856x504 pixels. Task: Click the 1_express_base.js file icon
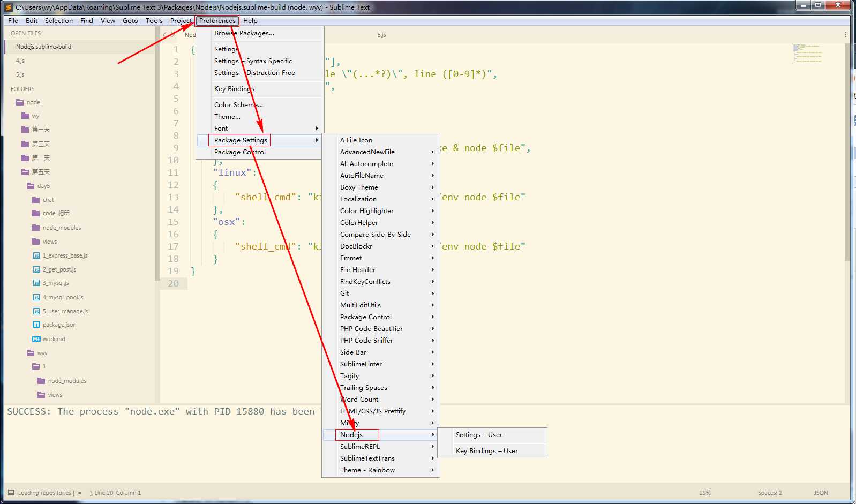click(x=36, y=255)
